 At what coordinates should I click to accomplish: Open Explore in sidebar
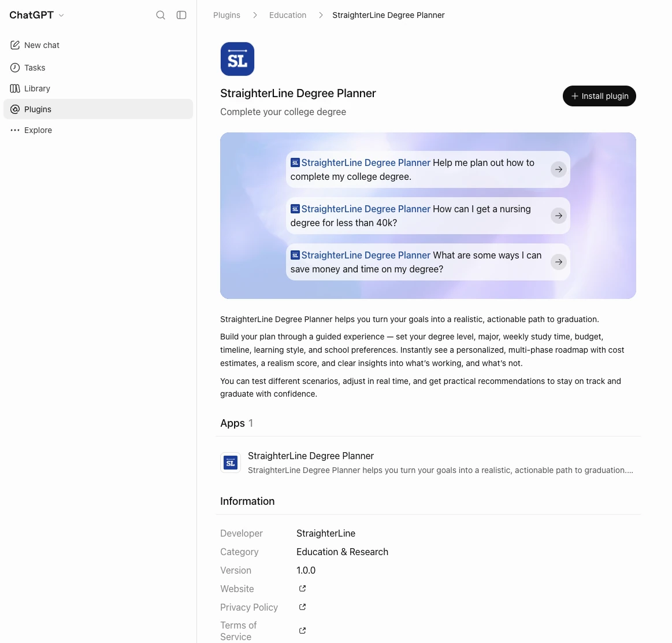[x=98, y=130]
